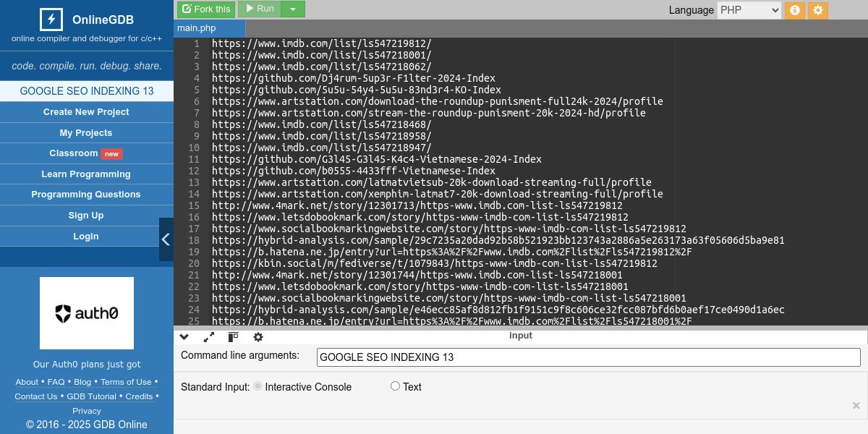The height and width of the screenshot is (434, 868).
Task: Collapse the input panel with the down chevron icon
Action: [x=184, y=337]
